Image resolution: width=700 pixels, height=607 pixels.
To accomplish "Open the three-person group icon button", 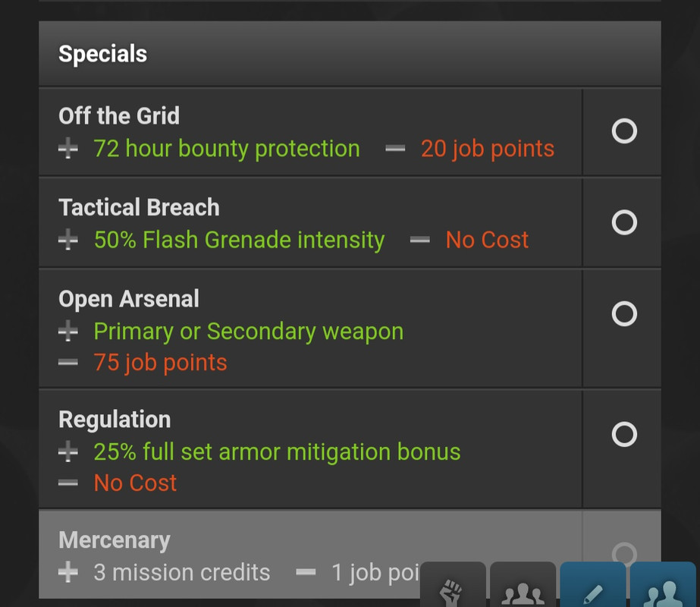I will point(523,585).
